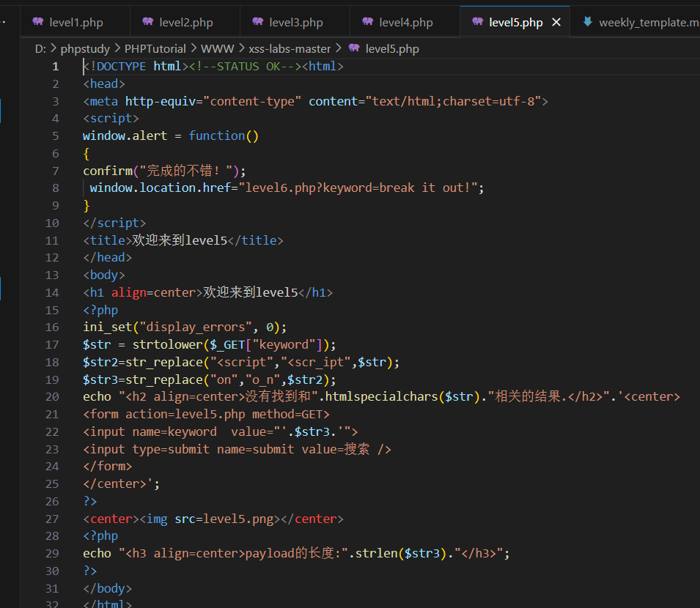The height and width of the screenshot is (608, 700).
Task: Click "strtolower" on line 17
Action: click(167, 344)
